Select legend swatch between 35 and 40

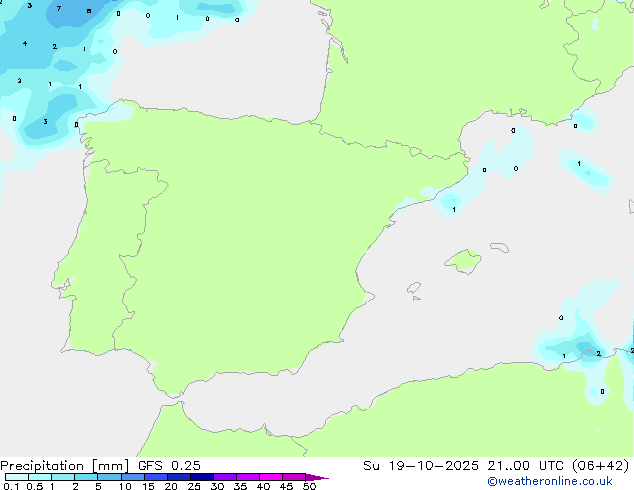pos(248,477)
